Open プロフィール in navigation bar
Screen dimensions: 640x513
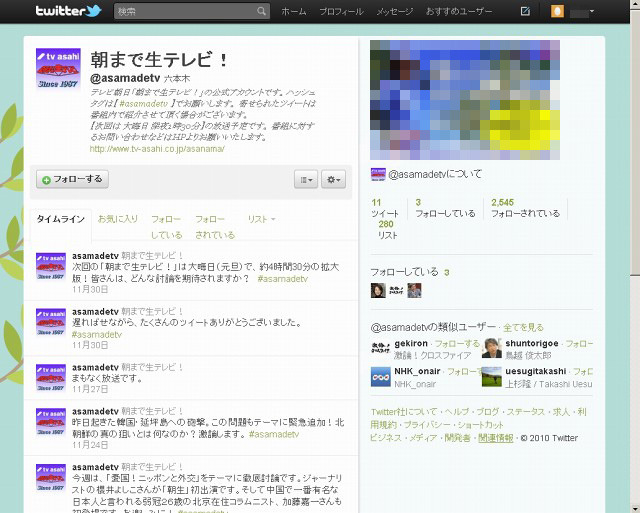tap(341, 11)
